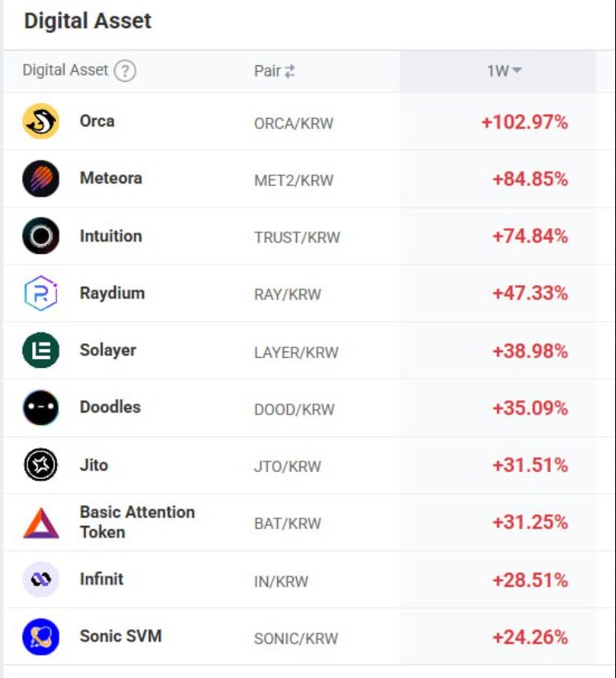The height and width of the screenshot is (678, 616).
Task: Click the Meteora coin logo
Action: [41, 179]
